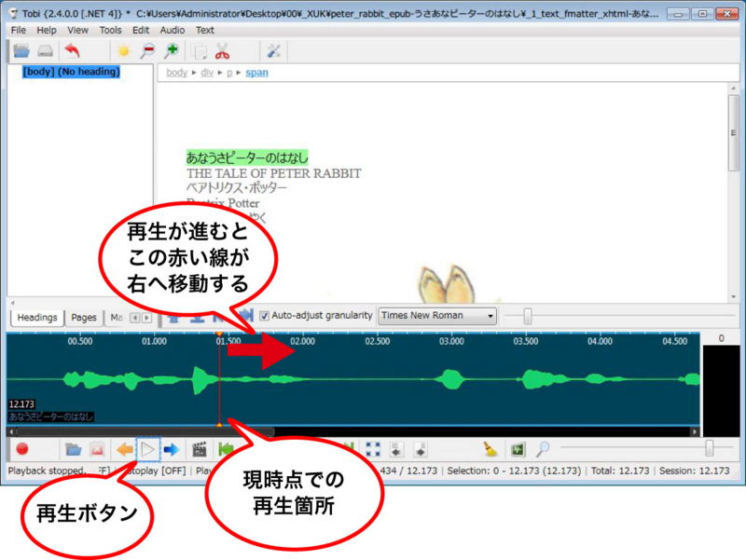The image size is (746, 560).
Task: Open the Audio menu
Action: pos(171,30)
